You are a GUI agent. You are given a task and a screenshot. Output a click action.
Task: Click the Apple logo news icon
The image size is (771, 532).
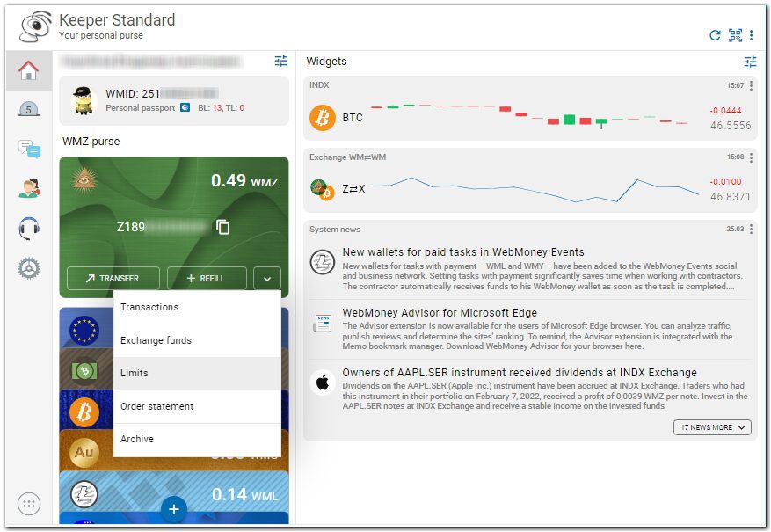pos(323,382)
